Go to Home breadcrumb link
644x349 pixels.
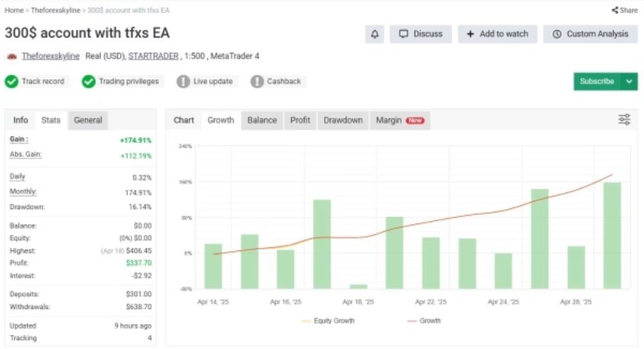tap(14, 10)
